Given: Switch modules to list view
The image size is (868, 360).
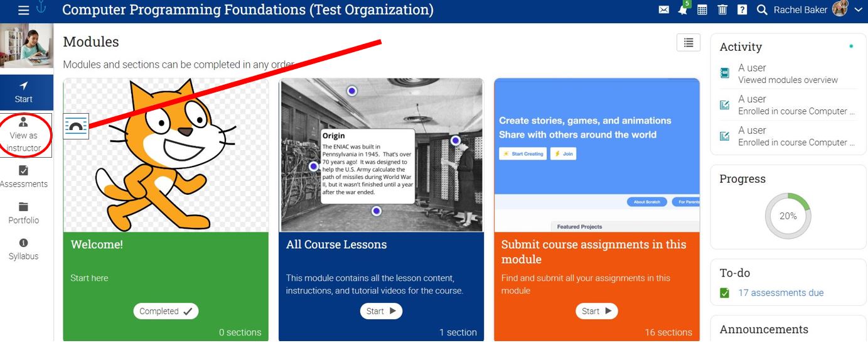Looking at the screenshot, I should pos(689,43).
